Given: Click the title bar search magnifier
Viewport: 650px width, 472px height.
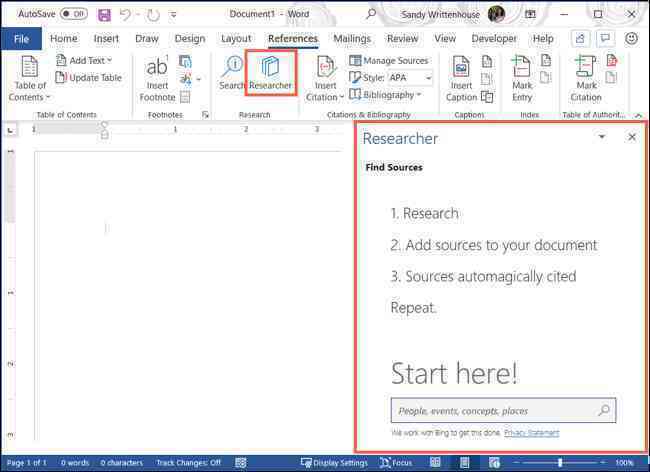Looking at the screenshot, I should pyautogui.click(x=371, y=14).
